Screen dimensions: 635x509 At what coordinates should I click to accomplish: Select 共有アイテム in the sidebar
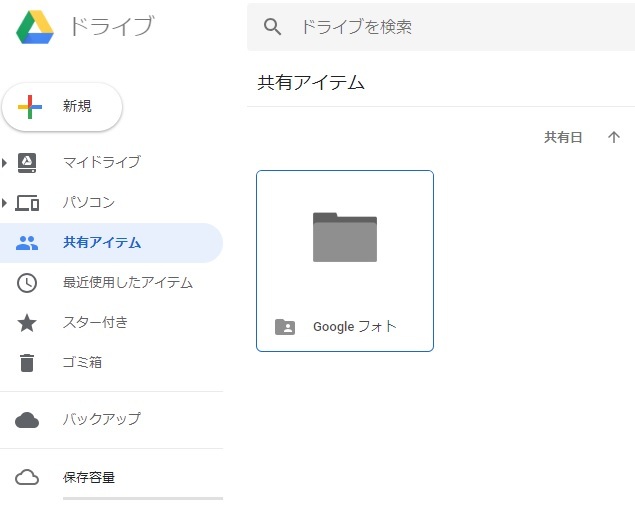pos(102,243)
